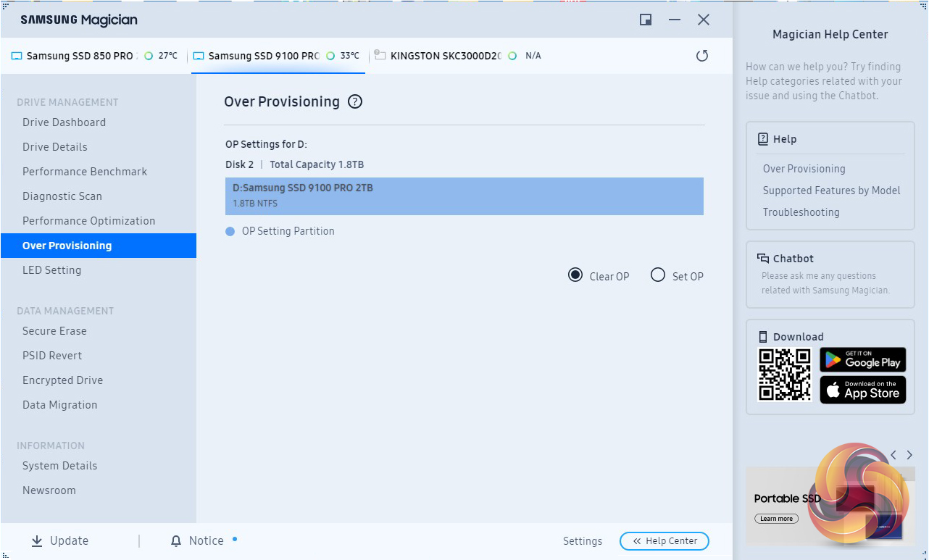Click the health status ring beside 33°C
This screenshot has height=560, width=929.
(x=330, y=56)
